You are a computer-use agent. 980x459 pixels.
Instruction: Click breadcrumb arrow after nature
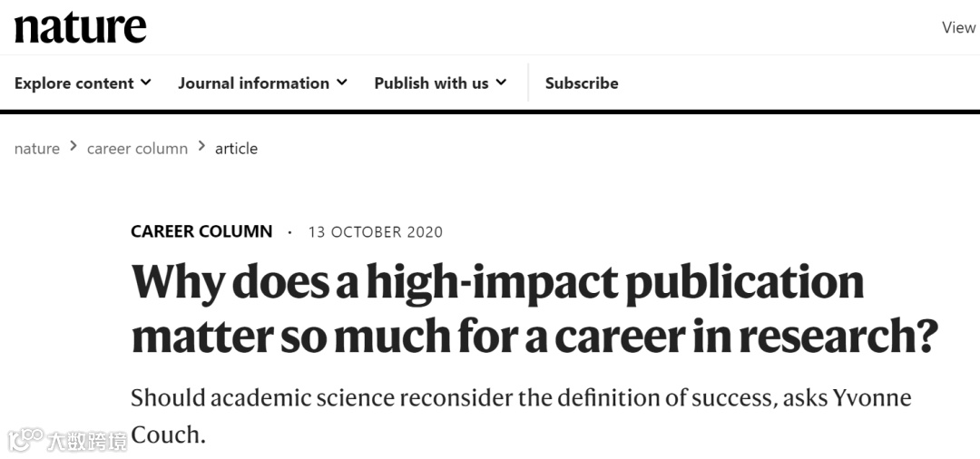tap(73, 148)
